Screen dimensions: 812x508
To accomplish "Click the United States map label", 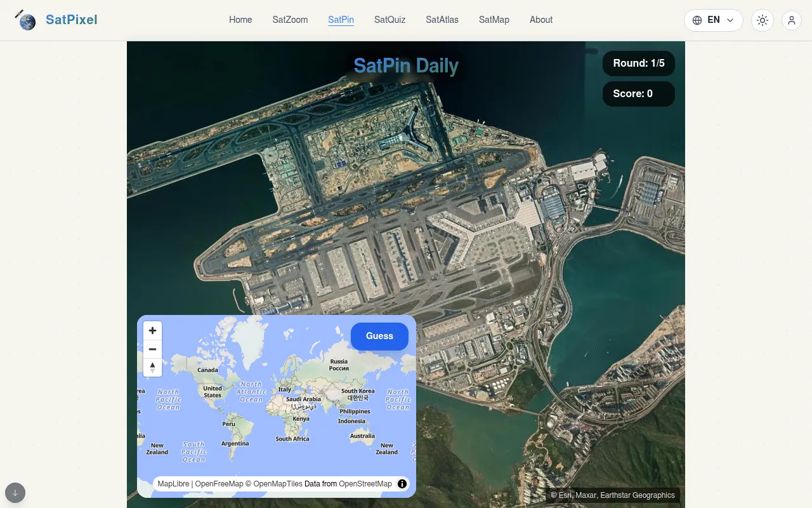I will pyautogui.click(x=213, y=392).
